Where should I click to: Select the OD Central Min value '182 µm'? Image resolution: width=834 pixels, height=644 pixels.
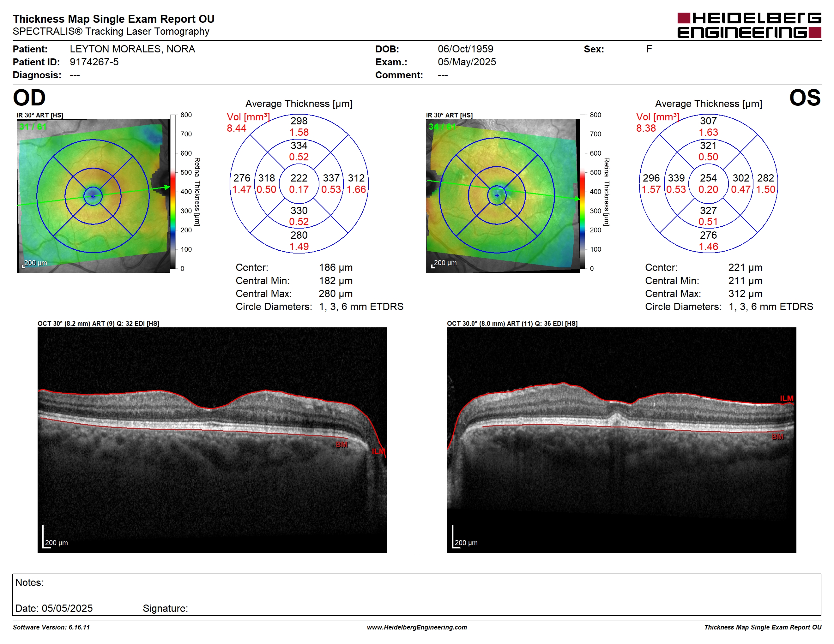(336, 281)
